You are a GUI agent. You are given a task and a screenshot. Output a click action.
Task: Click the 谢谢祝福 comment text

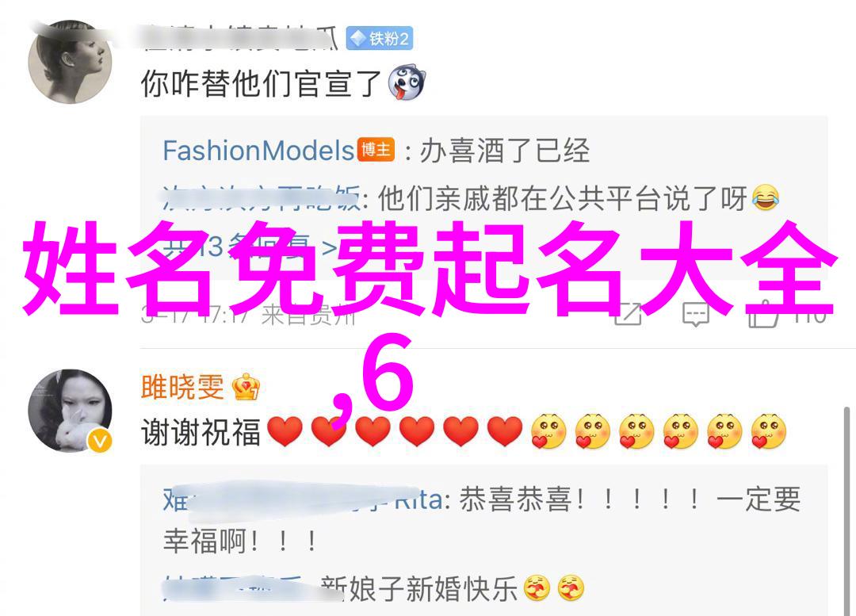pyautogui.click(x=201, y=432)
